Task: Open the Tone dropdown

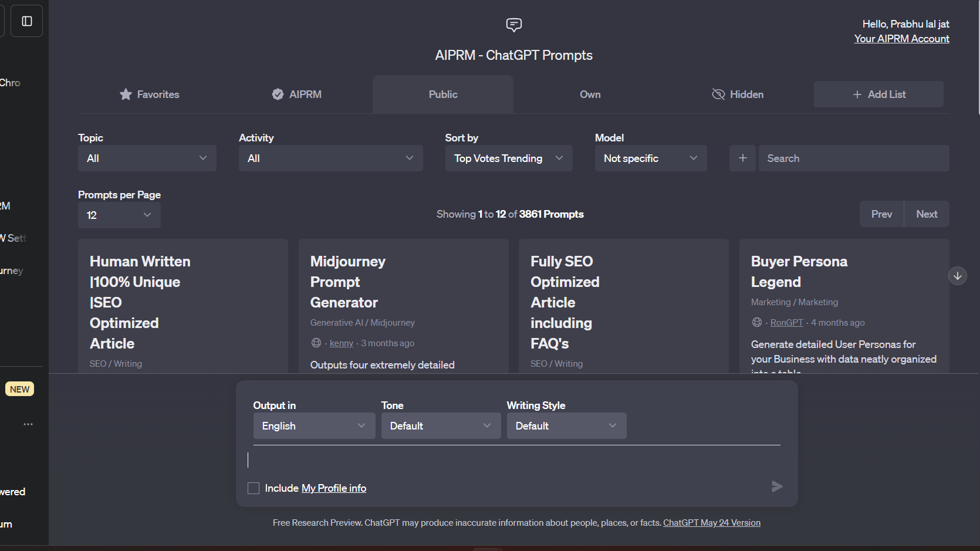Action: (x=441, y=426)
